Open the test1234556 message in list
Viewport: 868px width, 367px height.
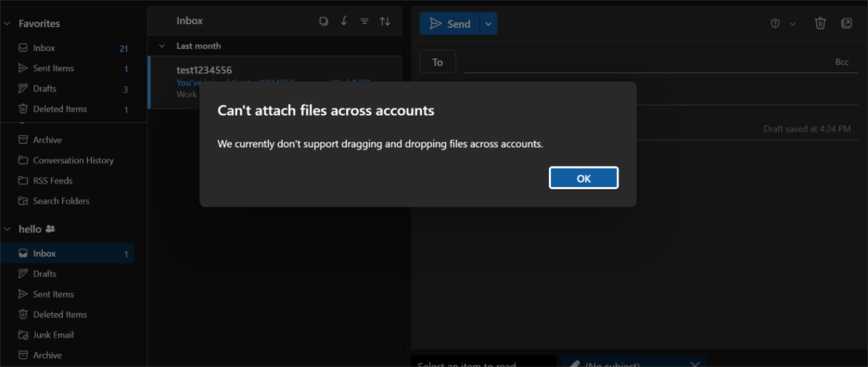275,82
